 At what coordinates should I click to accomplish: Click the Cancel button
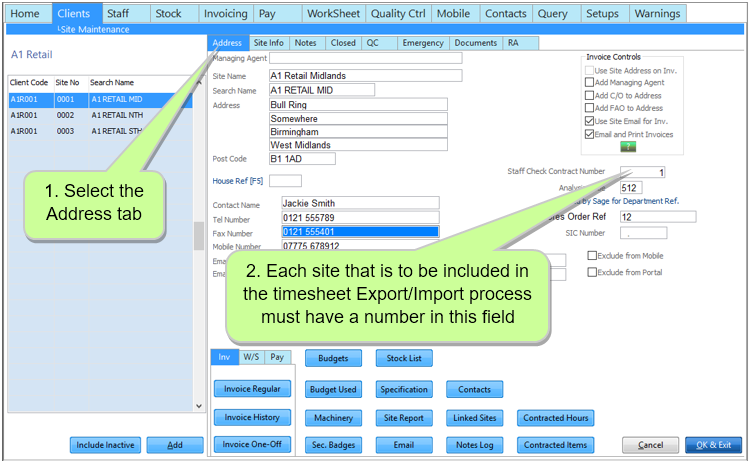click(x=650, y=445)
